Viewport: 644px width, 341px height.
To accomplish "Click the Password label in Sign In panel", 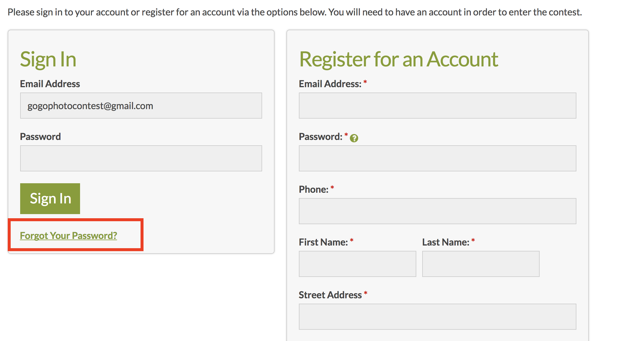I will pos(40,136).
